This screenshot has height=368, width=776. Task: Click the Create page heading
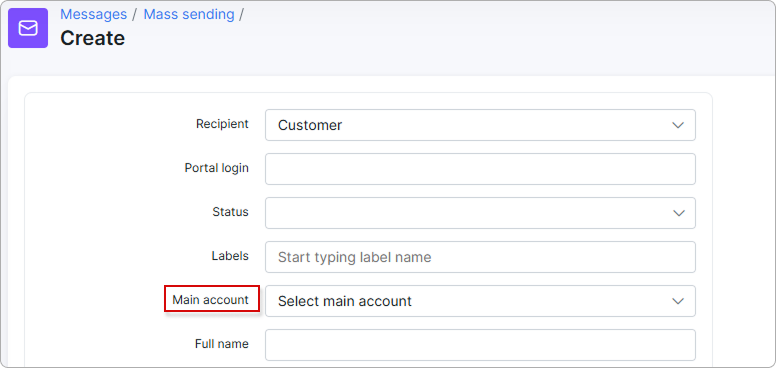coord(93,38)
